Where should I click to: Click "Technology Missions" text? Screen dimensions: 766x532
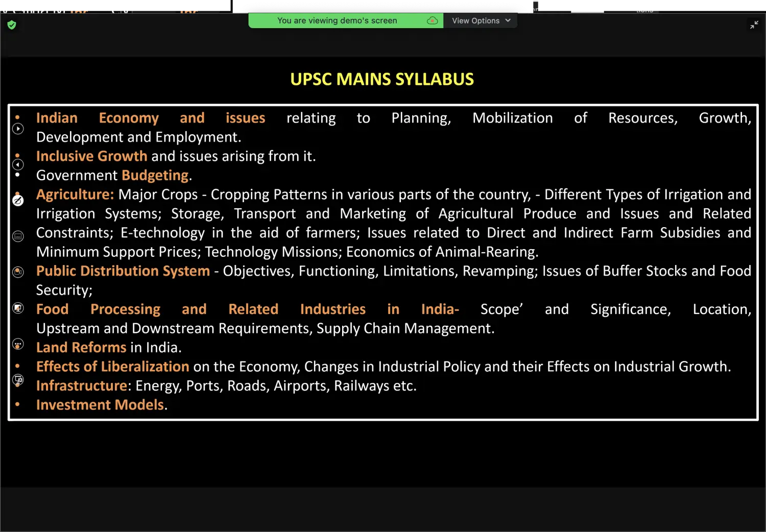coord(272,252)
